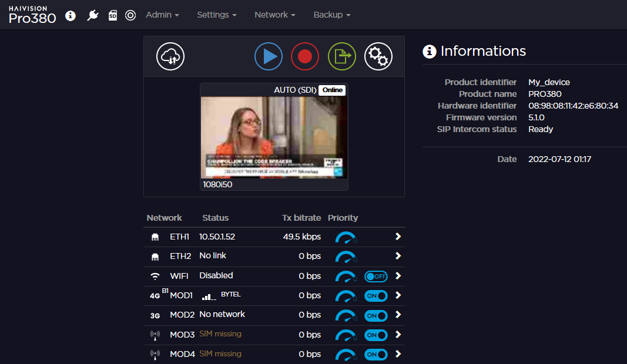Open the wrench tools icon
This screenshot has width=627, height=364.
pyautogui.click(x=92, y=15)
